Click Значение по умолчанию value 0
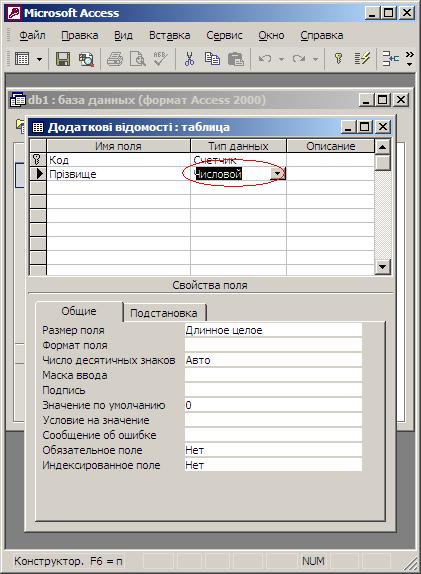Viewport: 421px width, 574px height. 273,405
